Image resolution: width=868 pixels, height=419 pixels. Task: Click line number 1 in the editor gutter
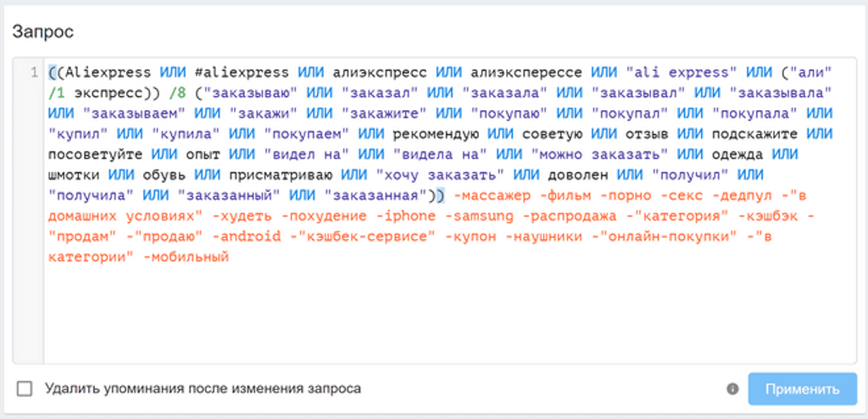pos(34,73)
